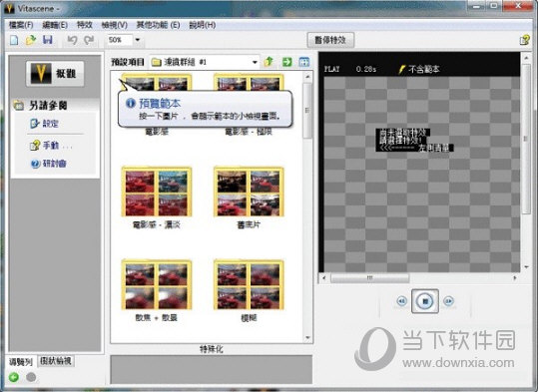The width and height of the screenshot is (539, 392).
Task: Click the zoom percentage field showing 50%
Action: (119, 40)
